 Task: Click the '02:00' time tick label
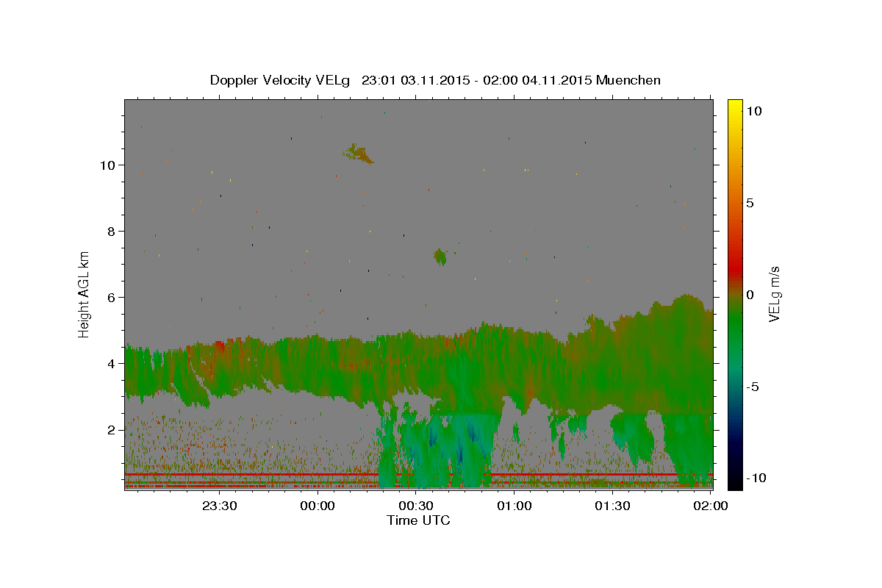711,506
